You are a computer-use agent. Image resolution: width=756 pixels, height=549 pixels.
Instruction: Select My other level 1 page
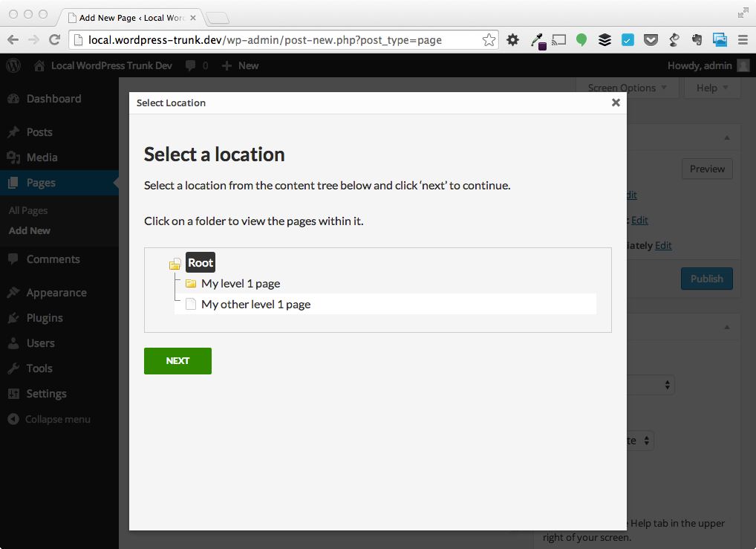(255, 304)
